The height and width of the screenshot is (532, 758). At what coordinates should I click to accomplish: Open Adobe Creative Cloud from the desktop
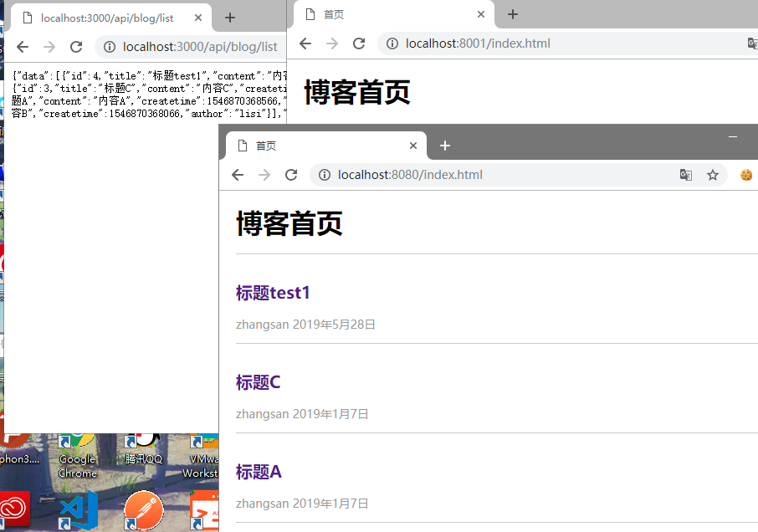(x=14, y=510)
